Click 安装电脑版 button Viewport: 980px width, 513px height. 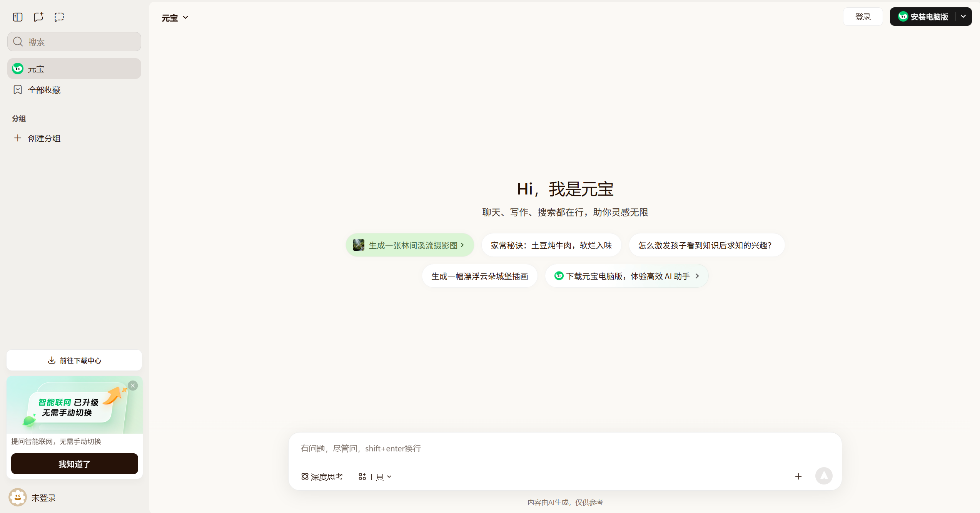click(923, 17)
